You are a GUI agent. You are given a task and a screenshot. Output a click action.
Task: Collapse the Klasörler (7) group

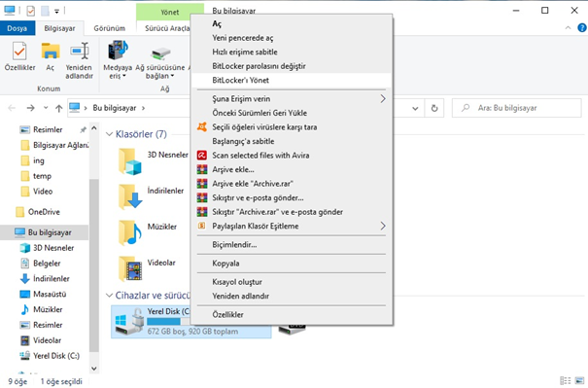[x=110, y=134]
